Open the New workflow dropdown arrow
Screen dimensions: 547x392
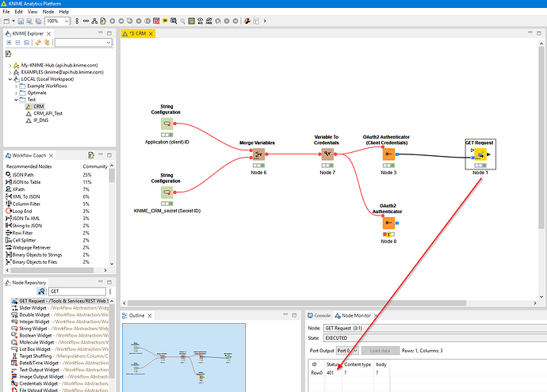pyautogui.click(x=13, y=21)
